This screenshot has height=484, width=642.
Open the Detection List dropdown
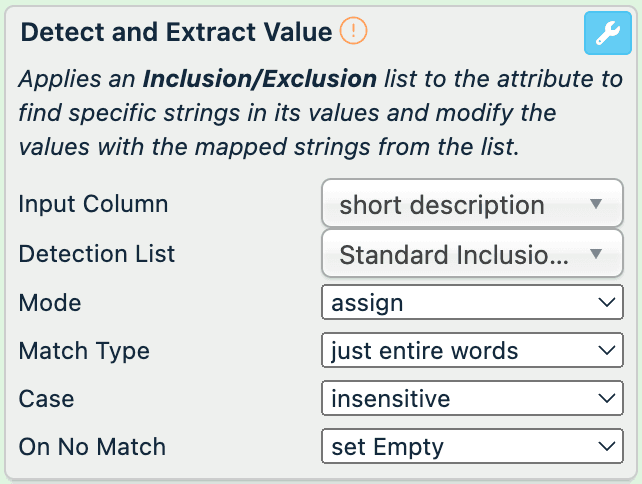(x=472, y=254)
